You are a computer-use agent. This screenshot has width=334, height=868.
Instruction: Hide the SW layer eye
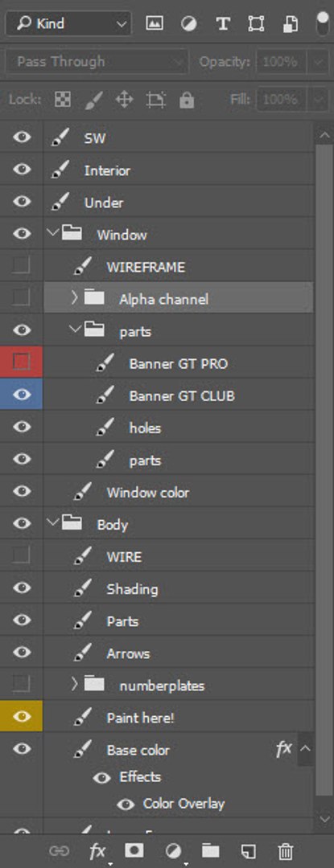click(22, 137)
